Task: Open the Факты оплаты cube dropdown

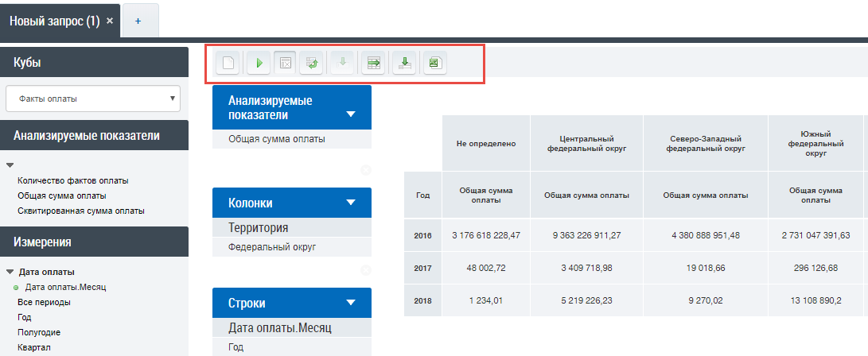Action: [93, 99]
